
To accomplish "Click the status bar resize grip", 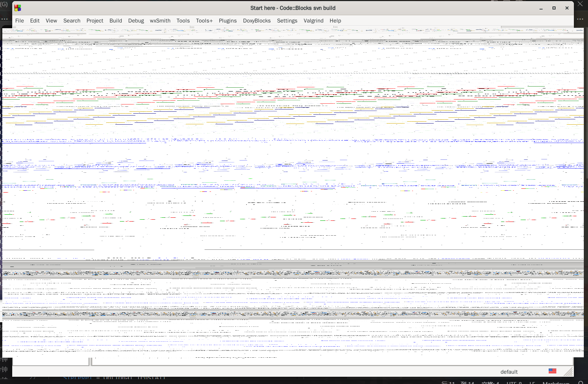I will coord(569,372).
